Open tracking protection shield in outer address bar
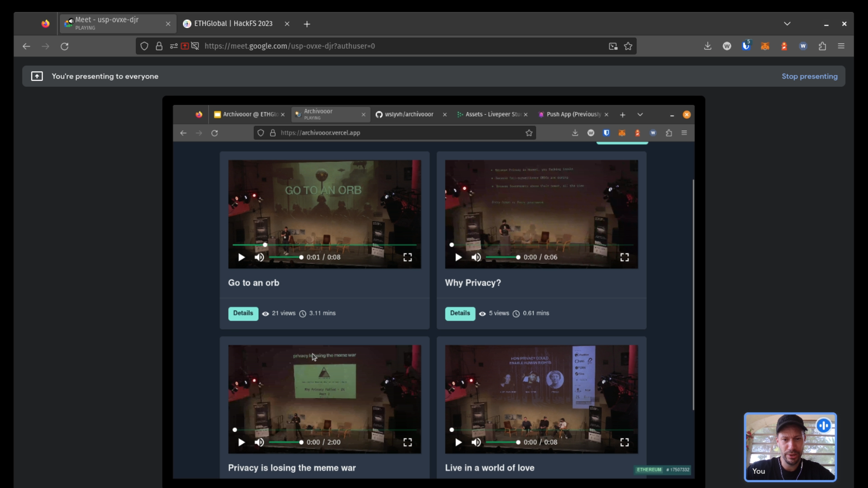The image size is (868, 488). click(x=144, y=46)
